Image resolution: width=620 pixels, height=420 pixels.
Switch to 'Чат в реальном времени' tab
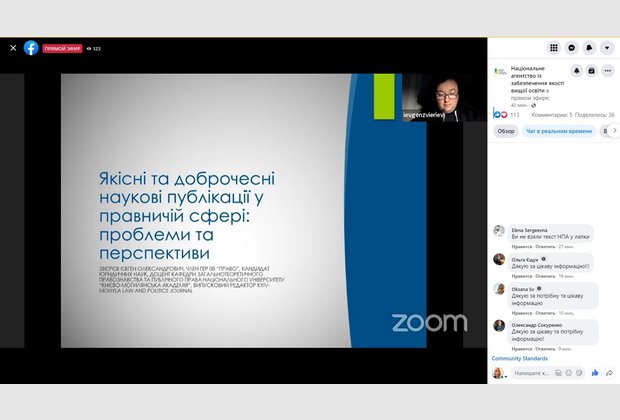pyautogui.click(x=559, y=131)
